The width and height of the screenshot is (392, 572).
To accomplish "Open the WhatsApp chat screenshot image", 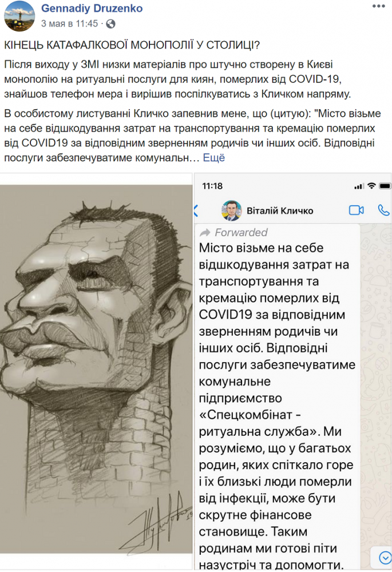I will (x=293, y=371).
